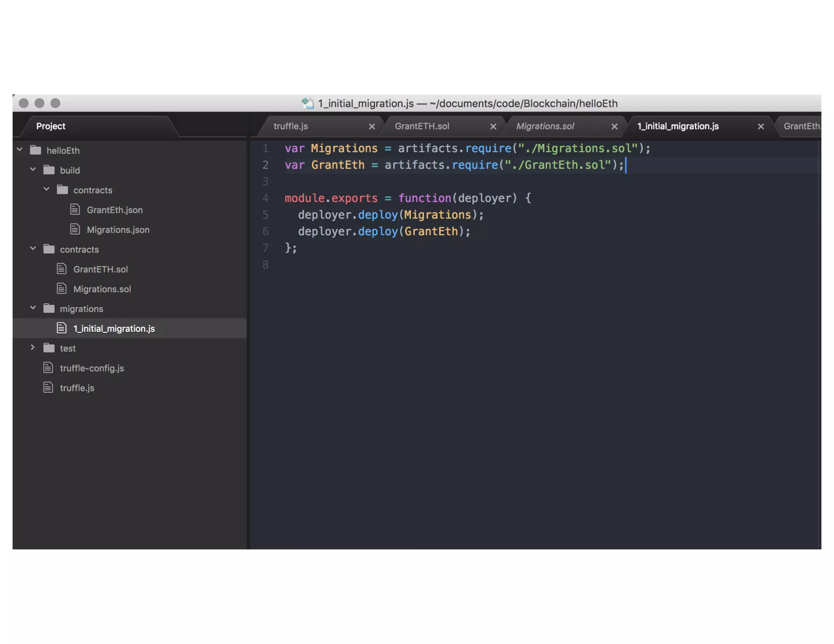834x644 pixels.
Task: Collapse the build folder
Action: [33, 169]
